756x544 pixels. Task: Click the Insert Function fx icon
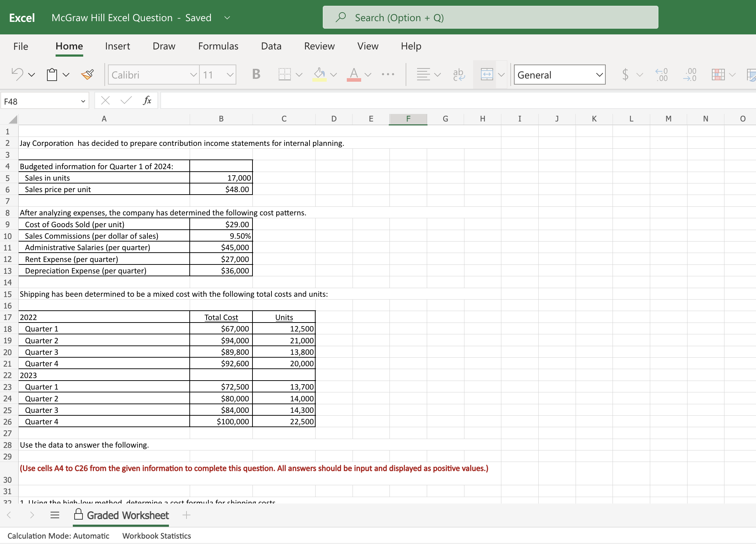pos(147,101)
